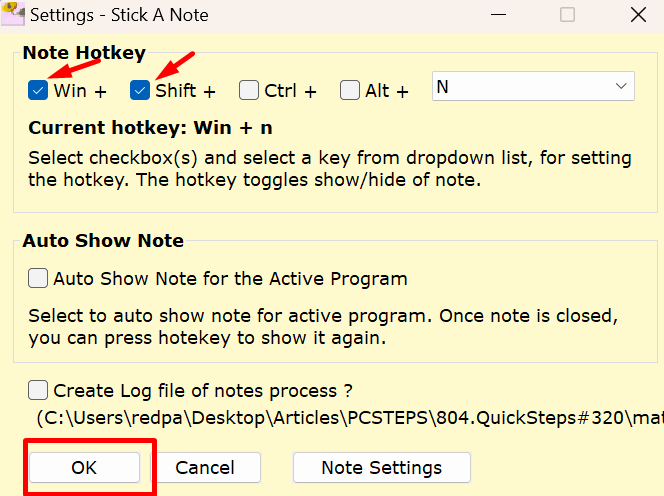Tick Auto Show Note for the Active Program
This screenshot has width=664, height=496.
pos(38,278)
